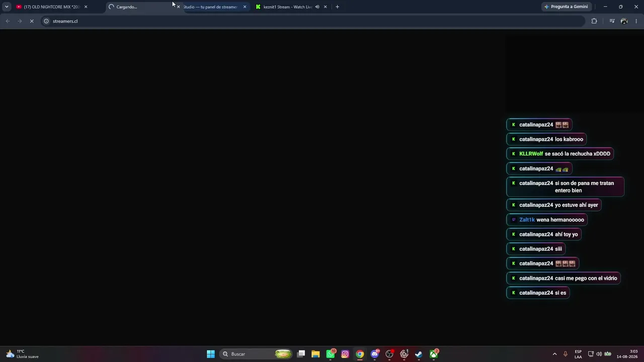Click the Kick badge beside KLLRWolf
This screenshot has width=644, height=362.
513,154
